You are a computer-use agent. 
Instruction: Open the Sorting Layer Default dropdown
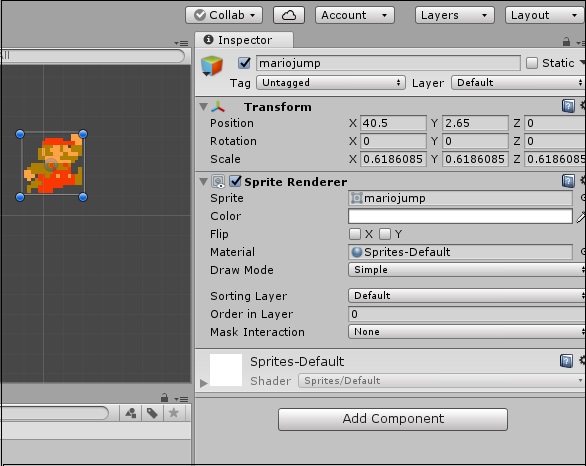click(467, 296)
